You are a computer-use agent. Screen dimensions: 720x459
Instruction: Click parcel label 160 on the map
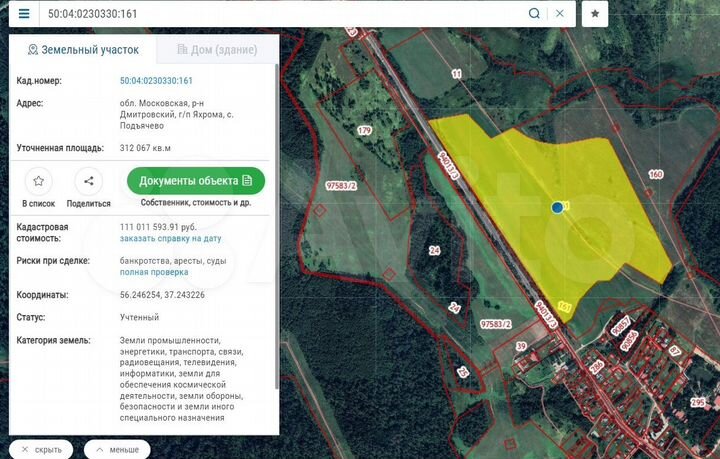point(656,175)
